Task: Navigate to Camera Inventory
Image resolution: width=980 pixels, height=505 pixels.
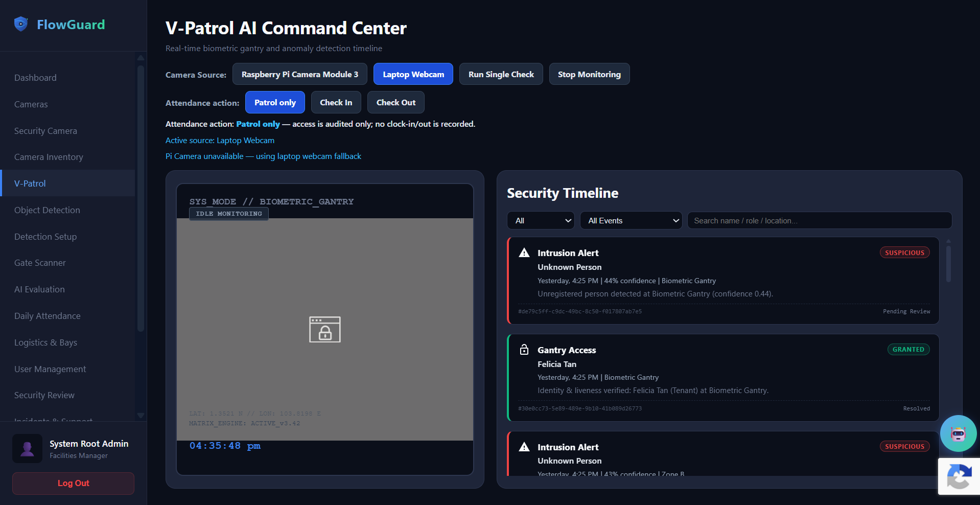Action: tap(68, 157)
